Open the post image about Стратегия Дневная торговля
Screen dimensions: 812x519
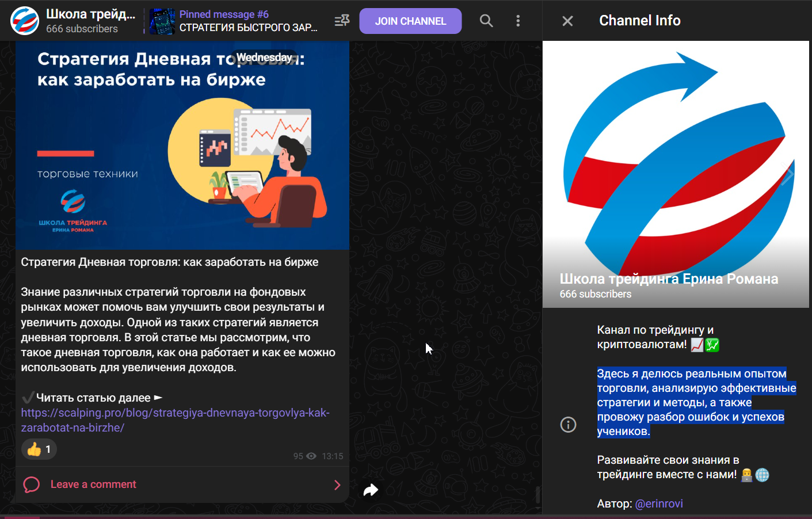click(x=182, y=145)
